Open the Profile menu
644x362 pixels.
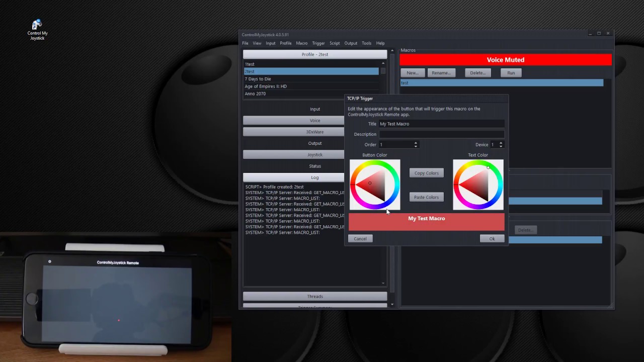click(x=286, y=43)
